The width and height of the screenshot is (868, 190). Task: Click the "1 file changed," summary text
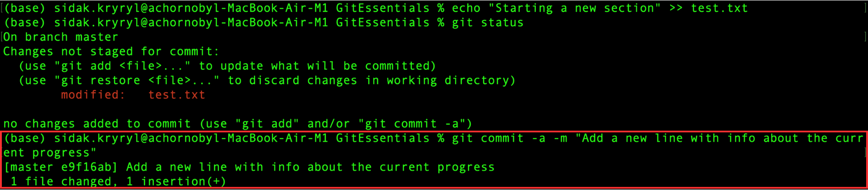coord(64,181)
